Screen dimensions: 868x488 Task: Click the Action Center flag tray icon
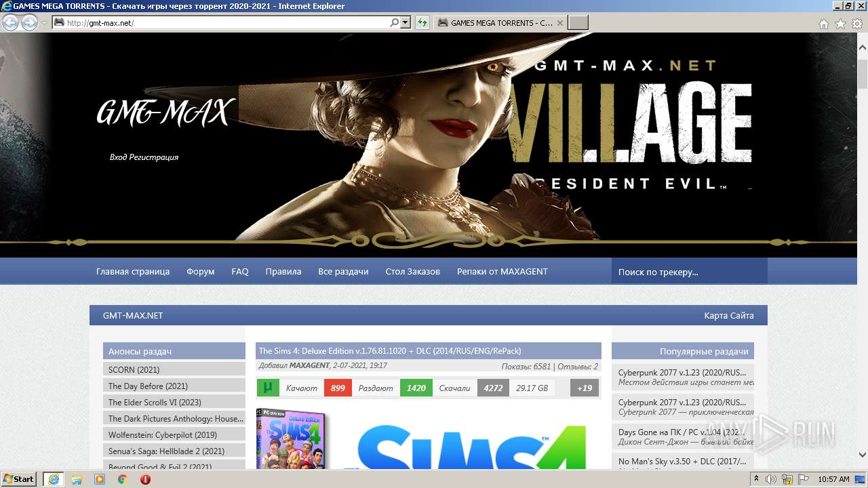click(803, 479)
